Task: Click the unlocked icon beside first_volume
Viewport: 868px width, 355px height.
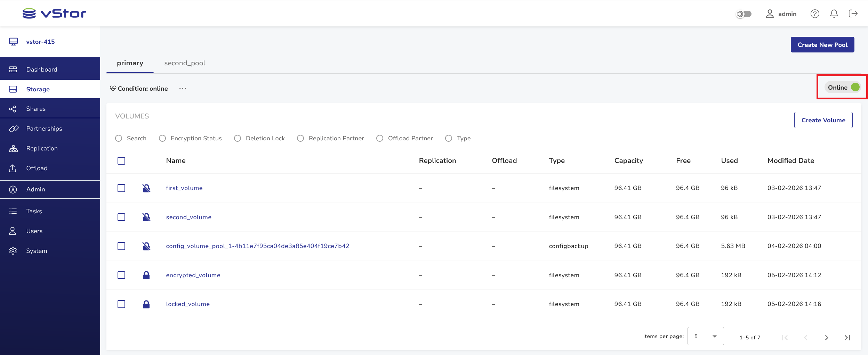Action: [x=146, y=188]
